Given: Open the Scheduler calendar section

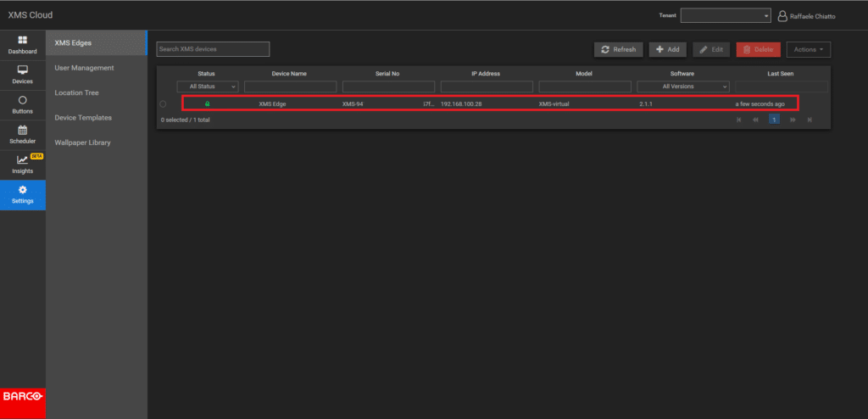Looking at the screenshot, I should point(23,135).
